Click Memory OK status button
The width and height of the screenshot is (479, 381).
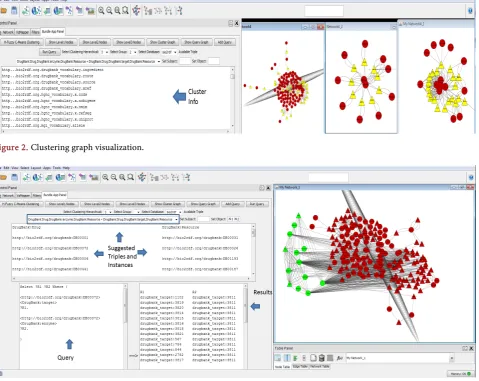tap(461, 374)
